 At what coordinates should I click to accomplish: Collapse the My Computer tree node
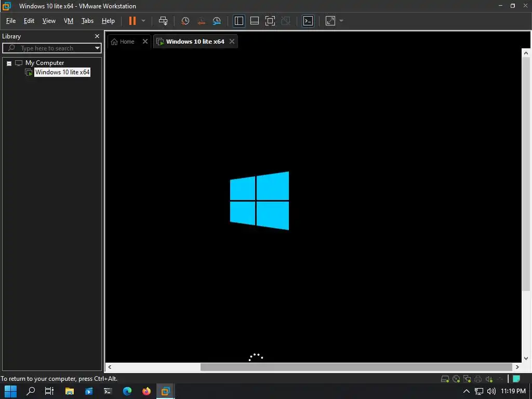pyautogui.click(x=9, y=63)
